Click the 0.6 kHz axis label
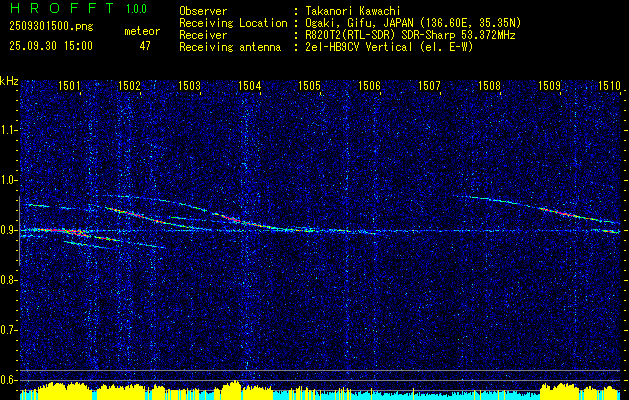629x400 pixels. pos(8,380)
